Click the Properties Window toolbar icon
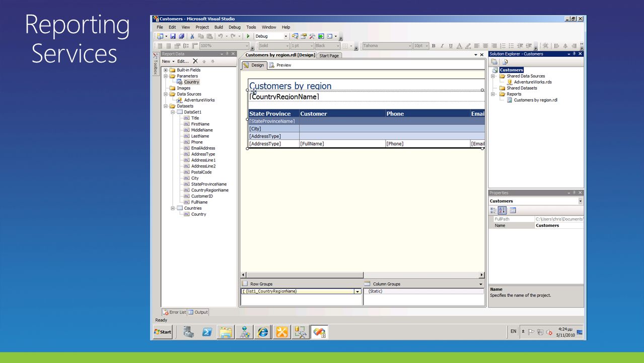The width and height of the screenshot is (644, 363). click(304, 36)
